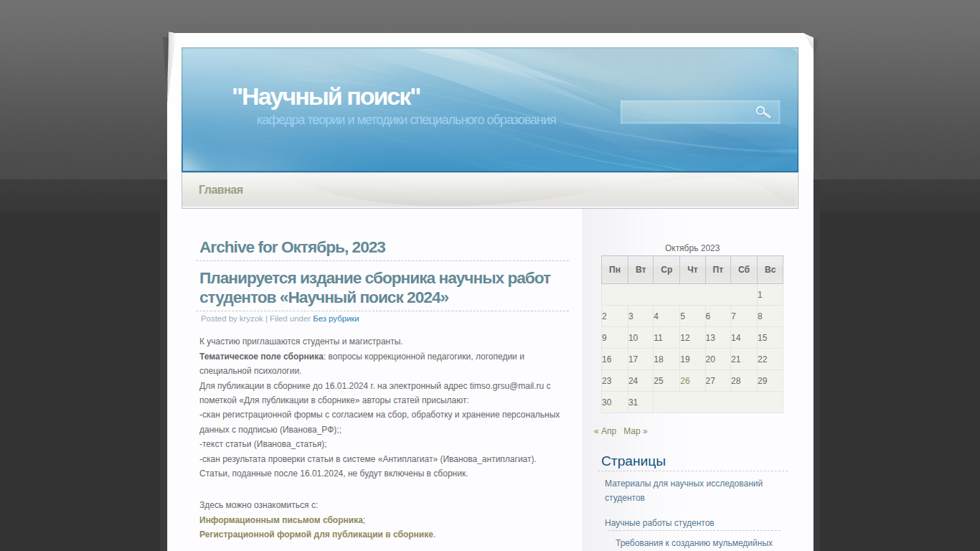Screen dimensions: 980x551
Task: Click the Ср calendar column header
Action: pos(666,270)
